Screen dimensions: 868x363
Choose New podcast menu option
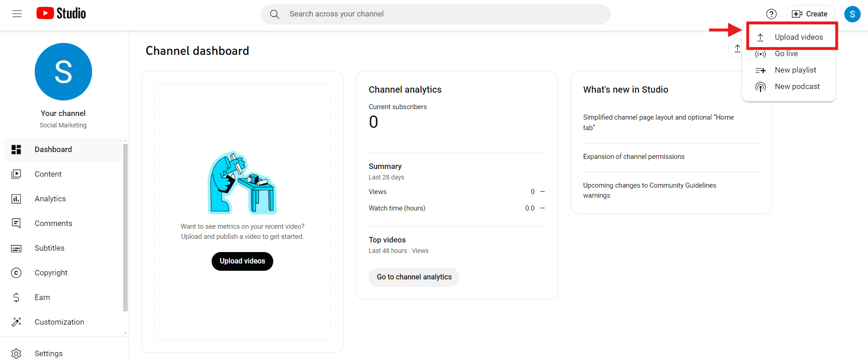click(797, 86)
